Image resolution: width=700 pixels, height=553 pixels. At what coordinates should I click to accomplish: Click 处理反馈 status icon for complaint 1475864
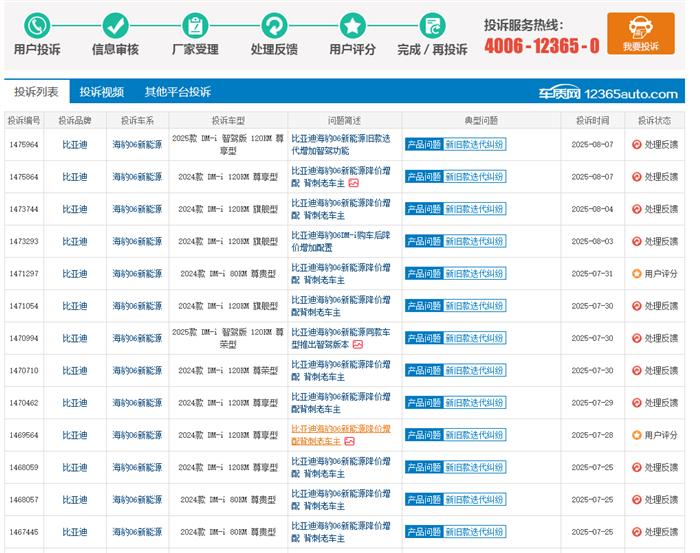point(637,177)
